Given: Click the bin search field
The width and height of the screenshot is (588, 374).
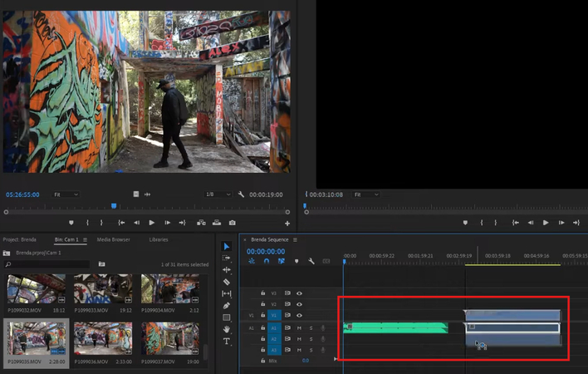Looking at the screenshot, I should point(47,264).
